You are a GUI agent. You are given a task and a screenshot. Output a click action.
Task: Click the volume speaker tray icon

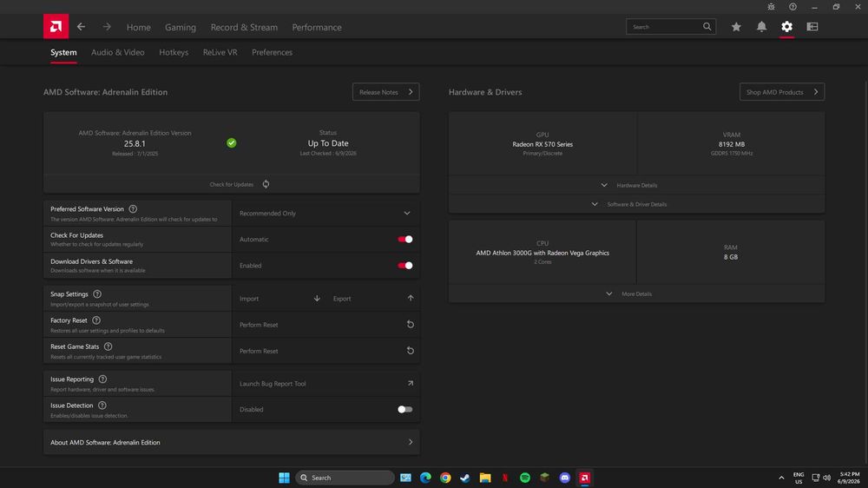pyautogui.click(x=826, y=478)
